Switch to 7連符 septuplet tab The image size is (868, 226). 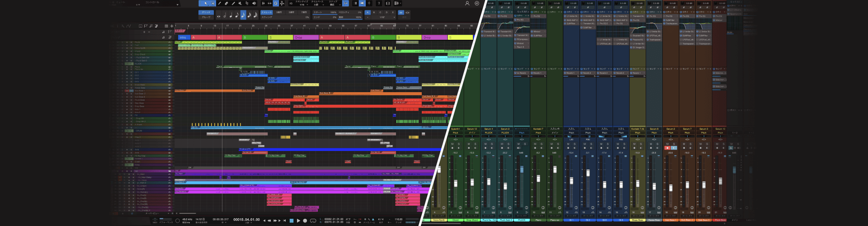coord(304,12)
